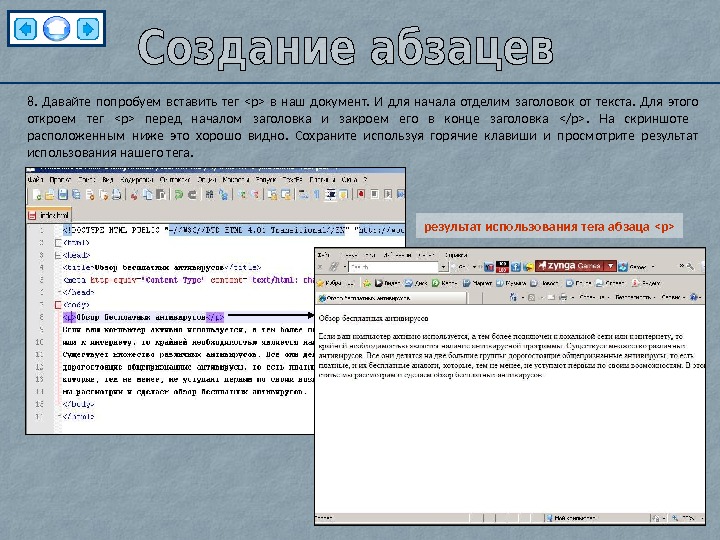
Task: Collapse the html tag fold marker
Action: [x=58, y=242]
